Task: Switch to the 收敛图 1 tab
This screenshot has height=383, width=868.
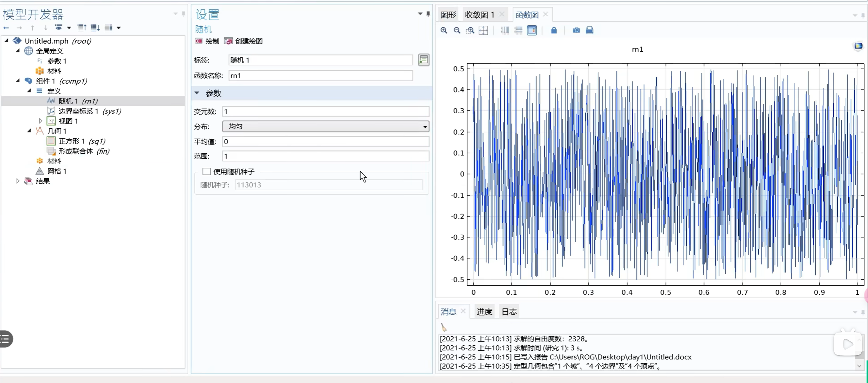Action: pyautogui.click(x=479, y=15)
